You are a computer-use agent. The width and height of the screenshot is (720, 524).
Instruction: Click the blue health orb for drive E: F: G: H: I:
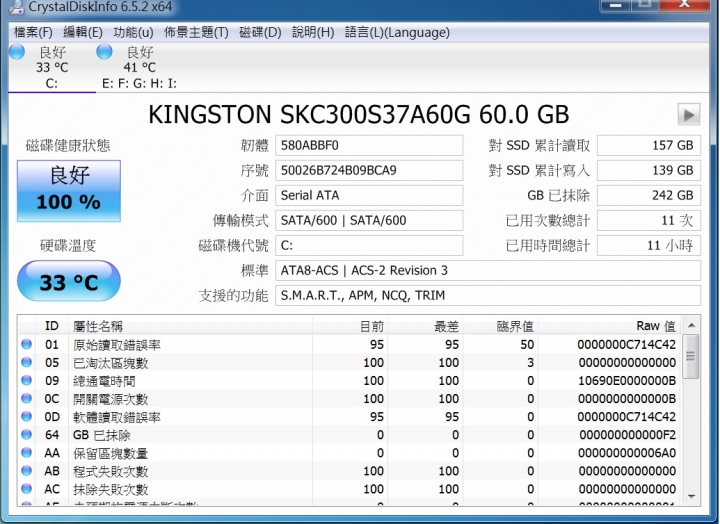pyautogui.click(x=104, y=51)
